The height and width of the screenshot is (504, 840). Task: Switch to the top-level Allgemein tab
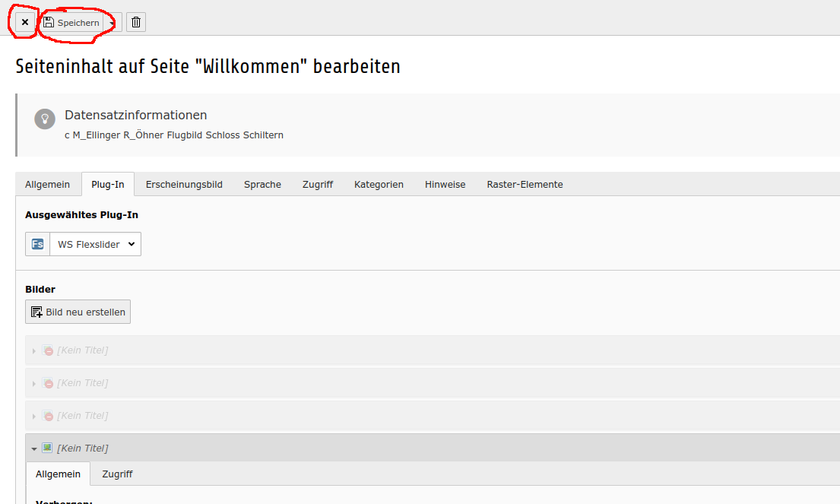click(47, 184)
